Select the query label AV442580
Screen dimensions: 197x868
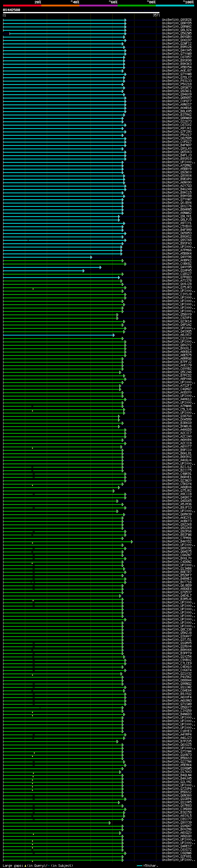11,10
